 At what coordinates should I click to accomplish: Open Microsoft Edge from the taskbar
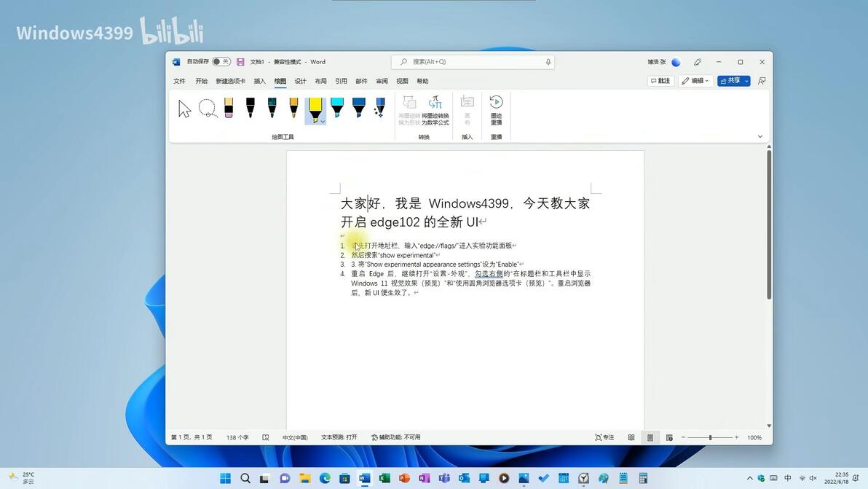coord(325,479)
